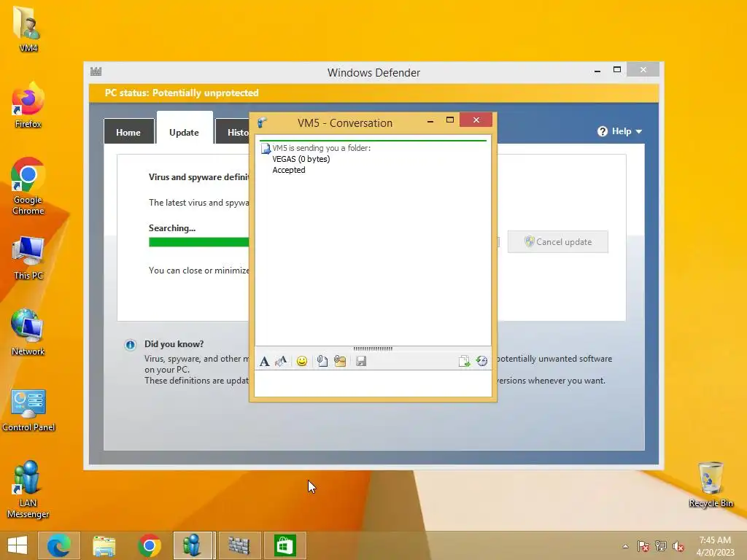Click the Cancel update button
This screenshot has height=560, width=747.
[x=558, y=242]
